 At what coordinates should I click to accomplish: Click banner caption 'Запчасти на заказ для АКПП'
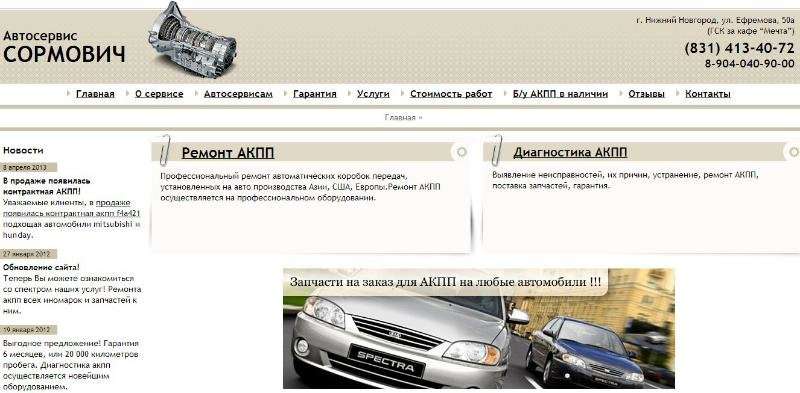(x=445, y=282)
